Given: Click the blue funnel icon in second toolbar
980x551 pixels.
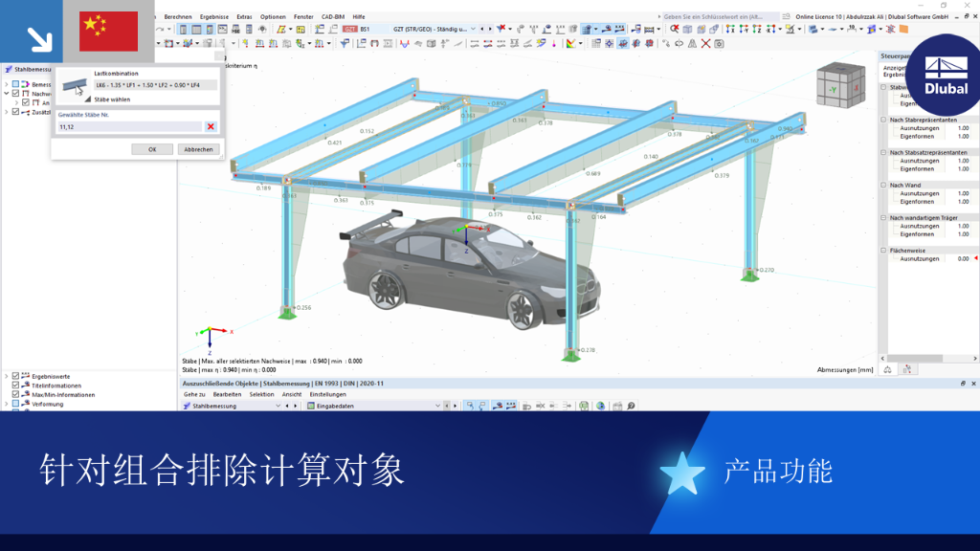Looking at the screenshot, I should tap(345, 44).
